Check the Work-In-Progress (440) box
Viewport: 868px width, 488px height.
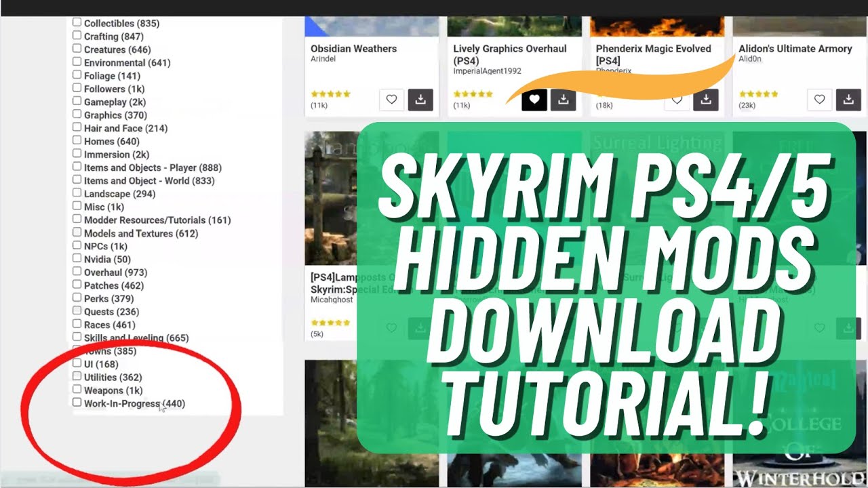pyautogui.click(x=77, y=402)
